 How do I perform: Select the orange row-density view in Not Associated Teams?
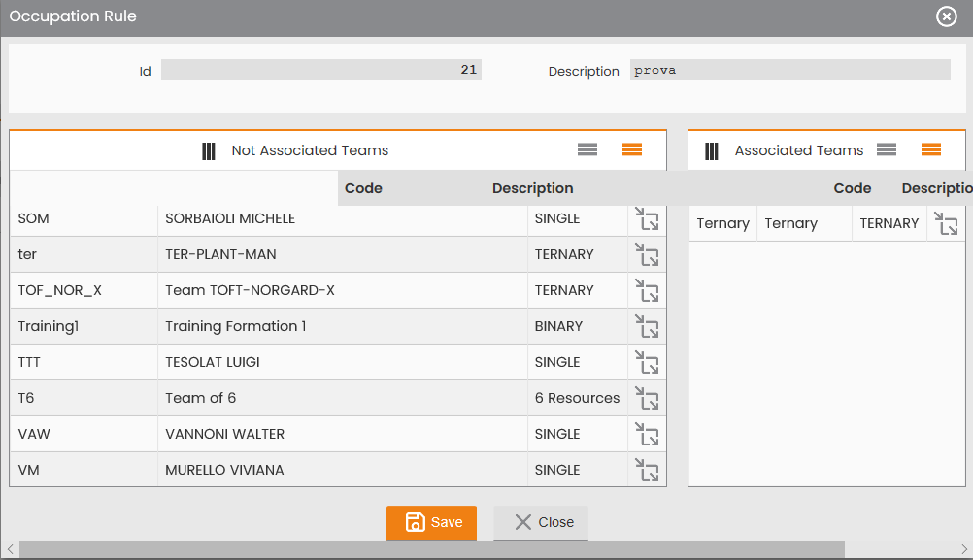[x=632, y=149]
